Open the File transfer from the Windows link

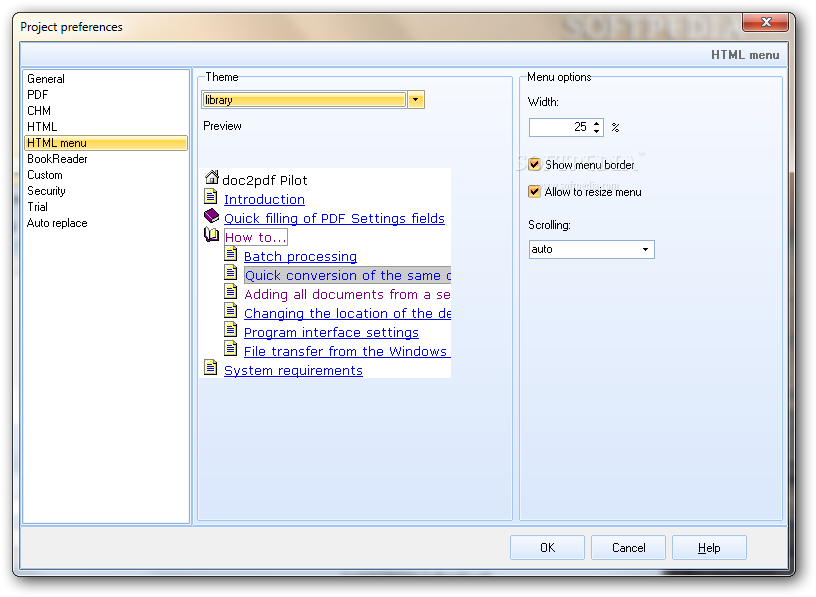347,351
